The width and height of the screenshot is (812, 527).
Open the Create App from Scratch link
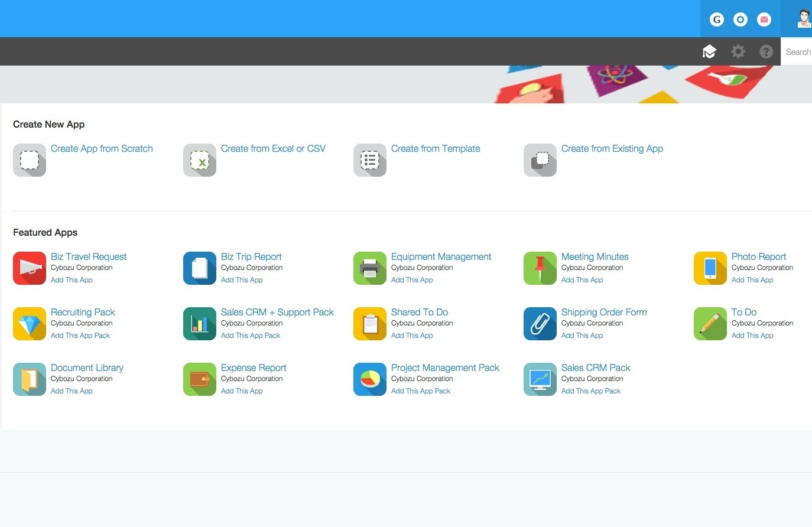click(x=102, y=149)
